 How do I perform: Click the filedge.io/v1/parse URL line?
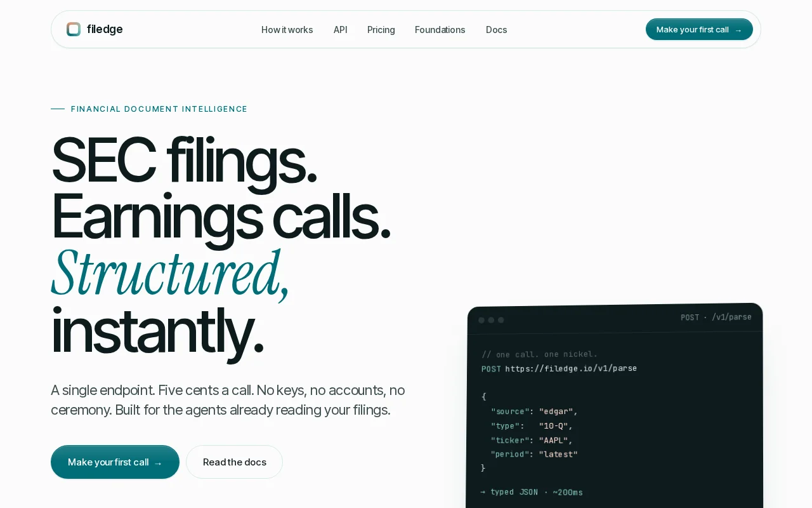pyautogui.click(x=559, y=368)
